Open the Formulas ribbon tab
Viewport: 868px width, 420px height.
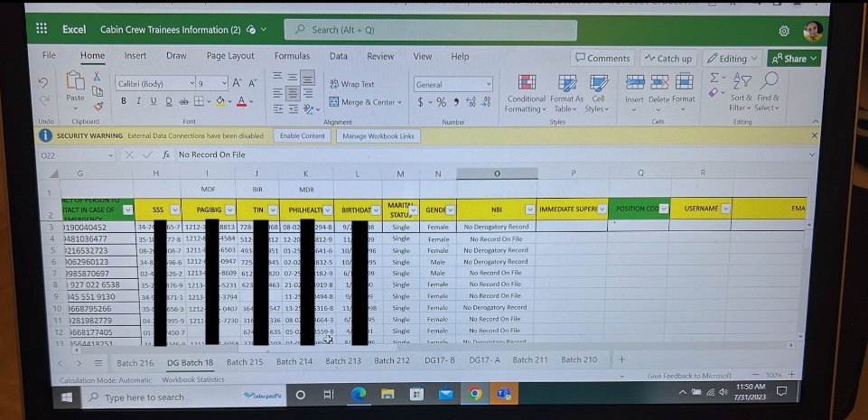point(293,56)
